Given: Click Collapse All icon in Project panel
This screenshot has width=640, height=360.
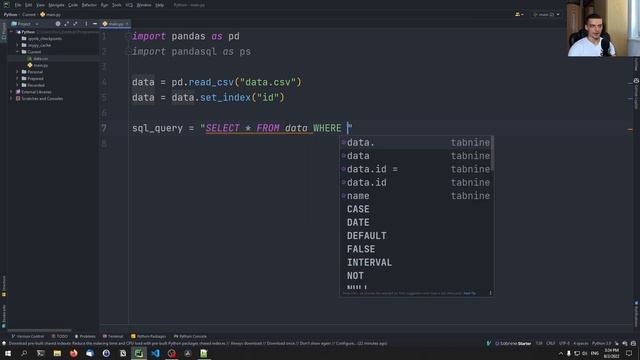Looking at the screenshot, I should [75, 24].
